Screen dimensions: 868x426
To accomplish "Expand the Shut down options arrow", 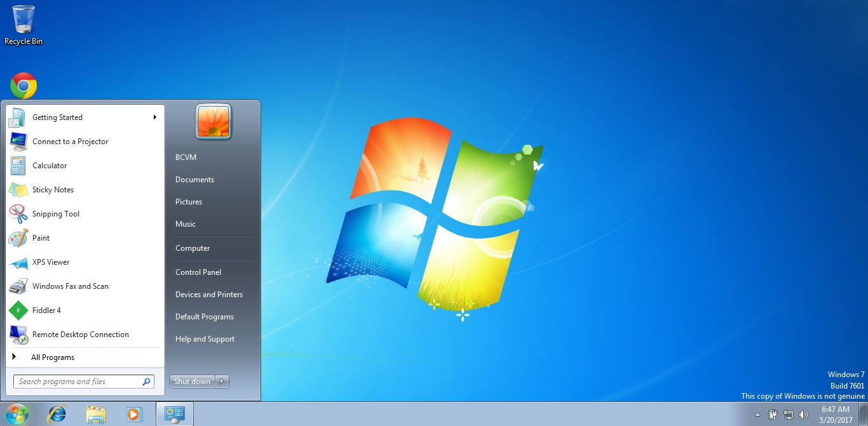I will click(220, 381).
